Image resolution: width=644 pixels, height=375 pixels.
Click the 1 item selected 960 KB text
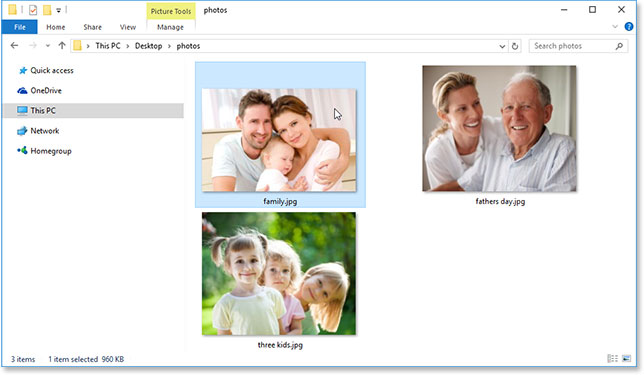point(86,359)
